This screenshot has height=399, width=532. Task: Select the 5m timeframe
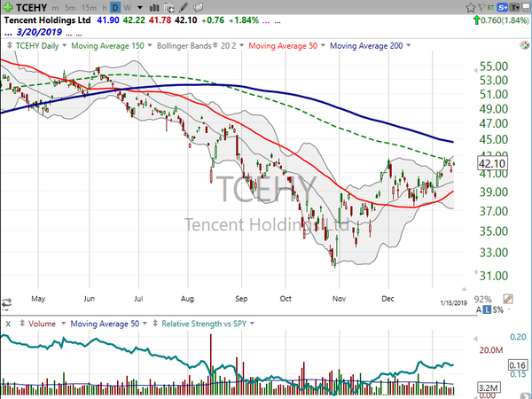tap(70, 8)
